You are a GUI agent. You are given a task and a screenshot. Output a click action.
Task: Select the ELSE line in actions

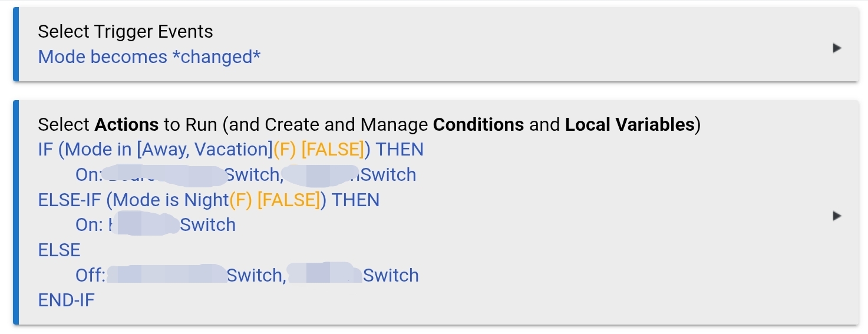(59, 250)
